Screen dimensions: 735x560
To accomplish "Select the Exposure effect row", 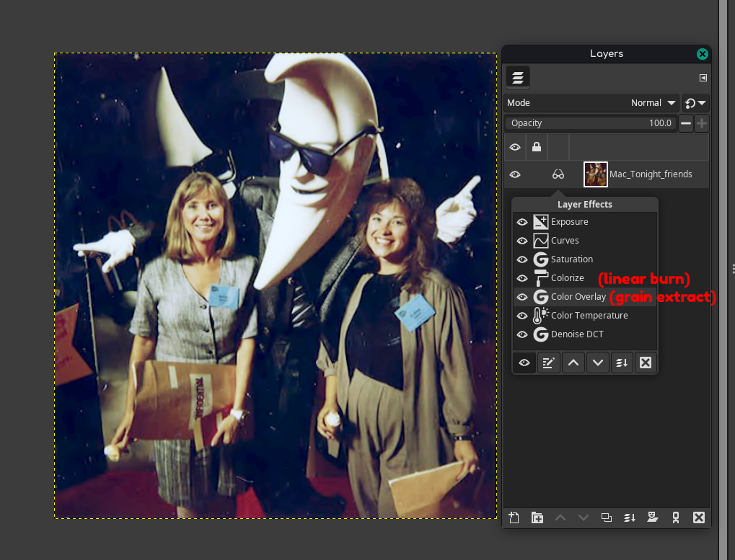I will [585, 222].
